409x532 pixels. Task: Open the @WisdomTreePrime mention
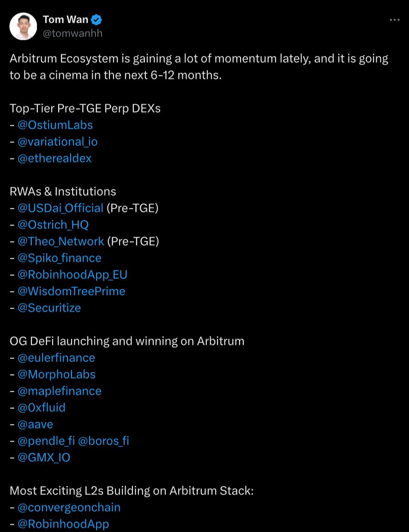pyautogui.click(x=71, y=291)
